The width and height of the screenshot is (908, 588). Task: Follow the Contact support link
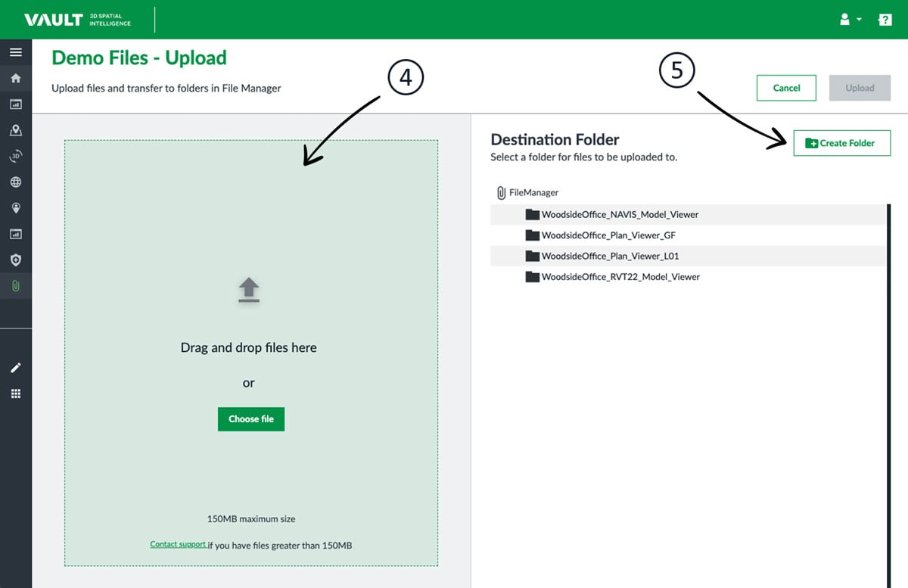pos(178,544)
